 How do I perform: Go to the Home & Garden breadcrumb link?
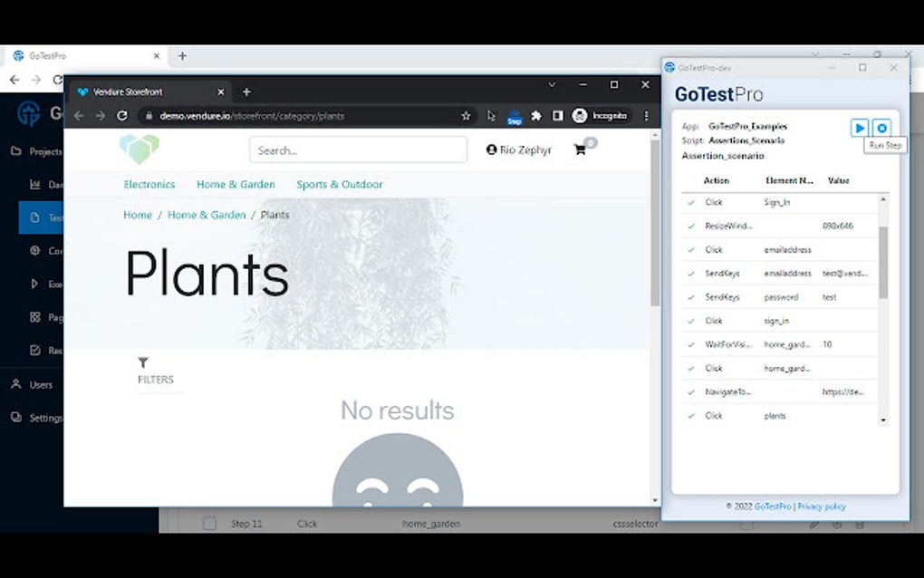[207, 215]
